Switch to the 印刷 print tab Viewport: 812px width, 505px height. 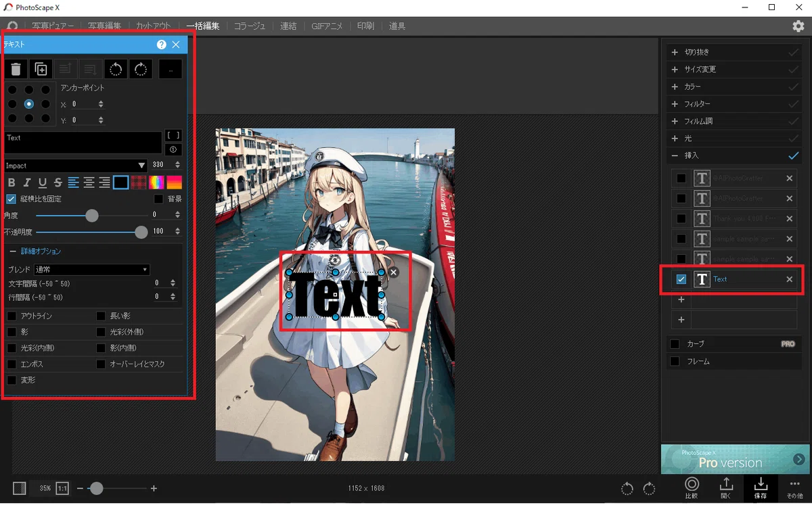coord(365,26)
